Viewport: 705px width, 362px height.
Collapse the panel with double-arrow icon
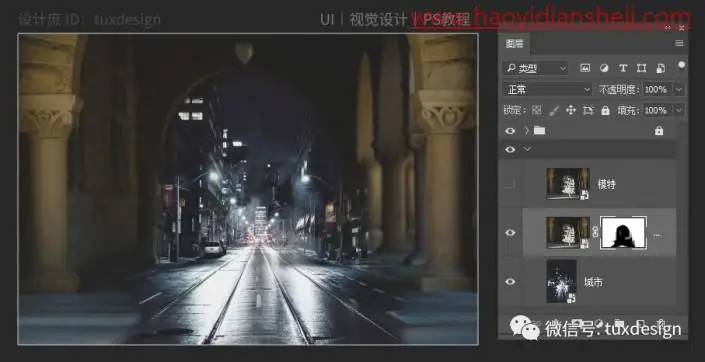667,28
